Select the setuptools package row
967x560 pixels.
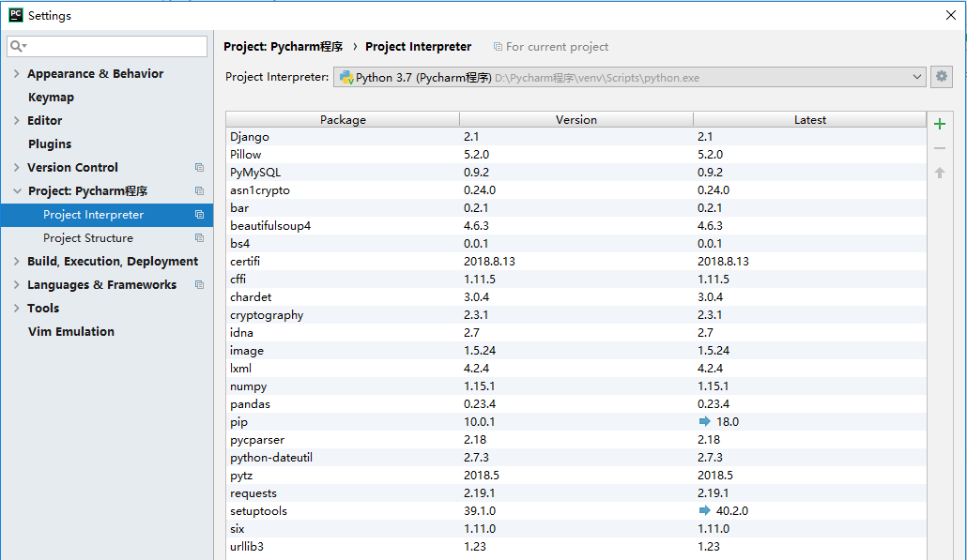pyautogui.click(x=576, y=511)
